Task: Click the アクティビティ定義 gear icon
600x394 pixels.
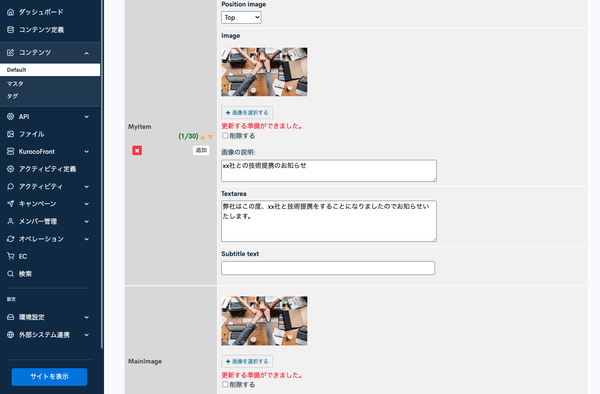Action: click(11, 169)
